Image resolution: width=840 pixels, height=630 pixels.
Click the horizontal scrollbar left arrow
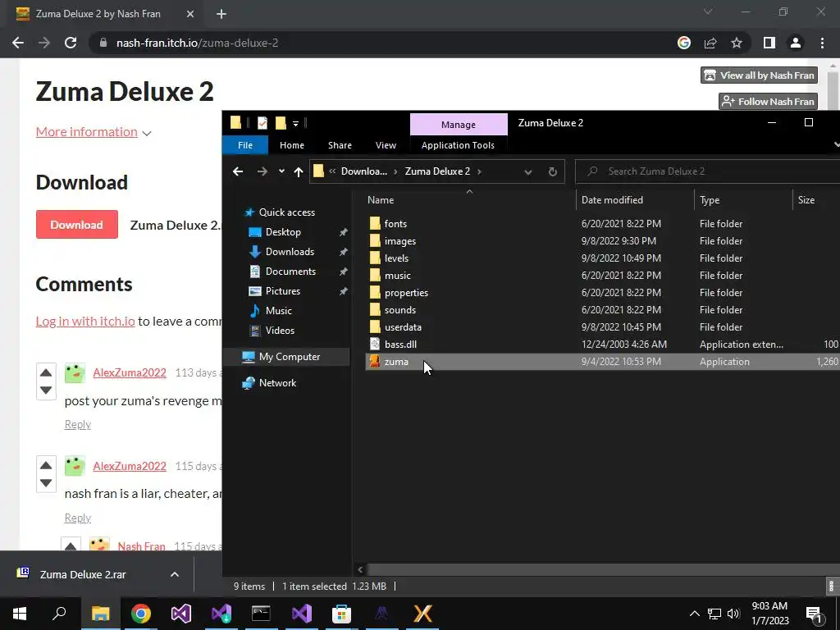tap(360, 569)
